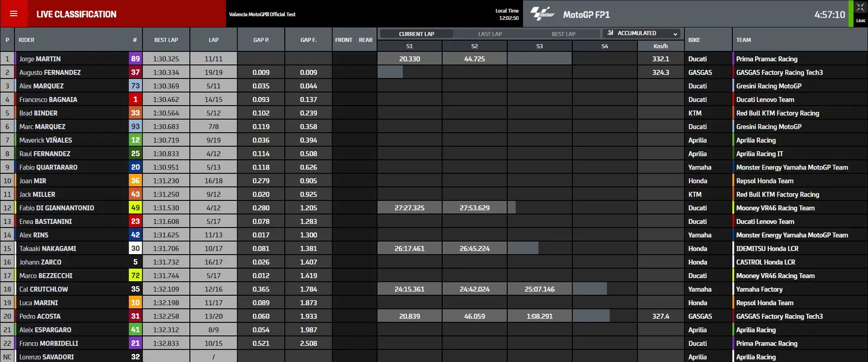Viewport: 868px width, 362px height.
Task: Click Jorge Martin's speed 332.1
Action: [x=660, y=59]
